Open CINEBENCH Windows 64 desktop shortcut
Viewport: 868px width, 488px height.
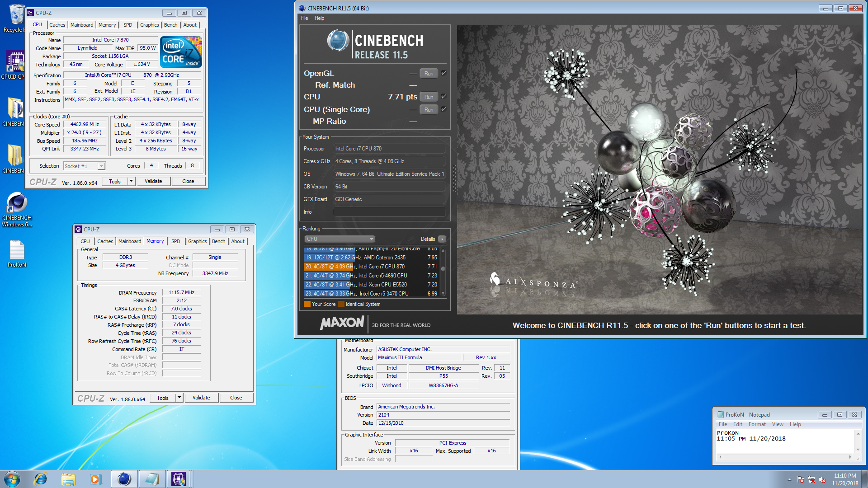[x=16, y=209]
